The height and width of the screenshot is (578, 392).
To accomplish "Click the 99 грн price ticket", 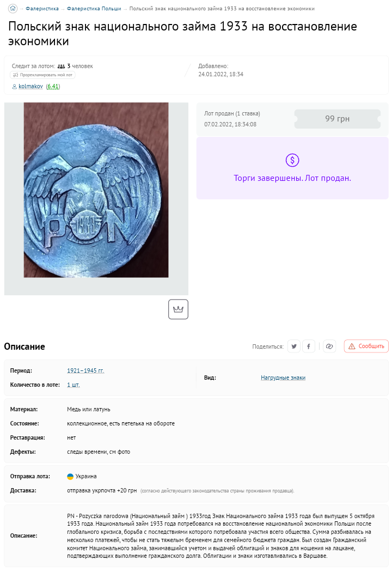I will click(337, 119).
